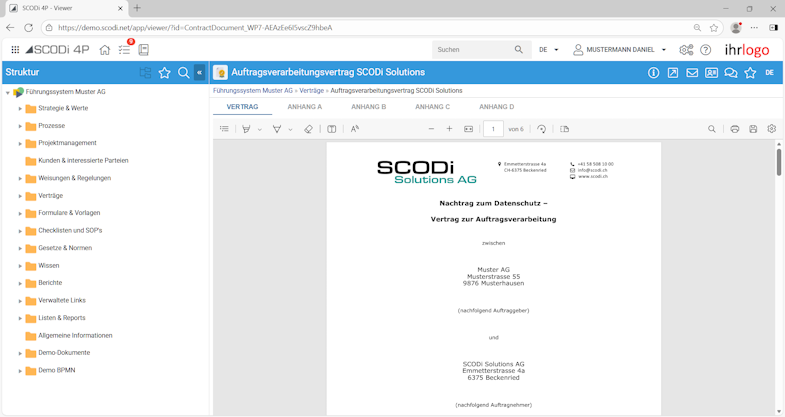Click the search magnifier in Suchen box

pyautogui.click(x=519, y=50)
